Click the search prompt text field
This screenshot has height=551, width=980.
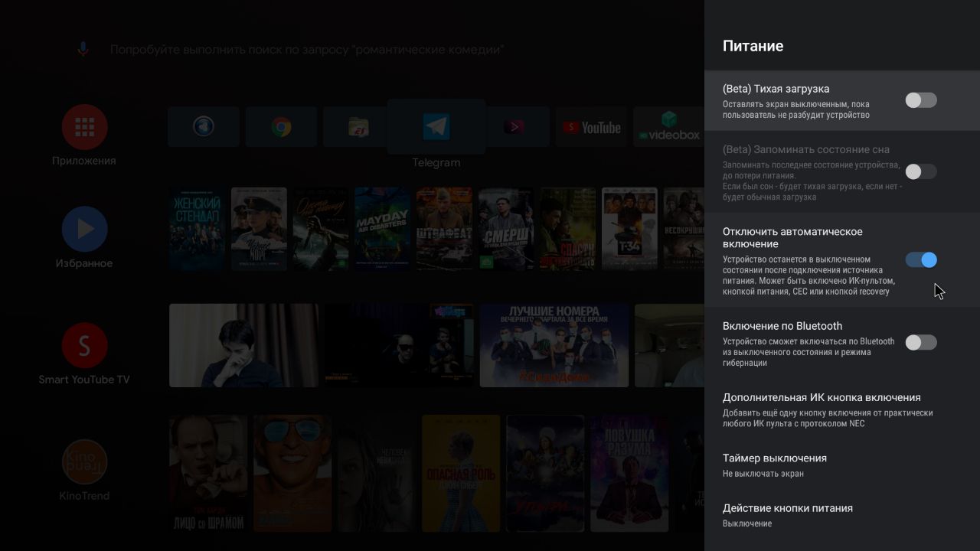[x=307, y=50]
